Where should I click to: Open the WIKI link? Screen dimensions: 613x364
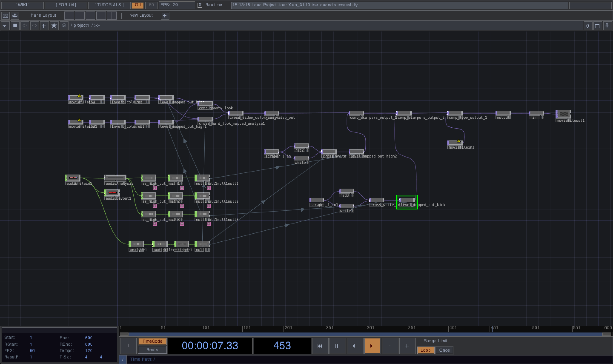tap(22, 5)
